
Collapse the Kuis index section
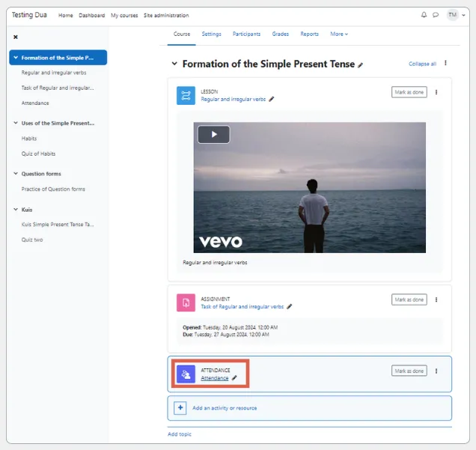pos(16,210)
